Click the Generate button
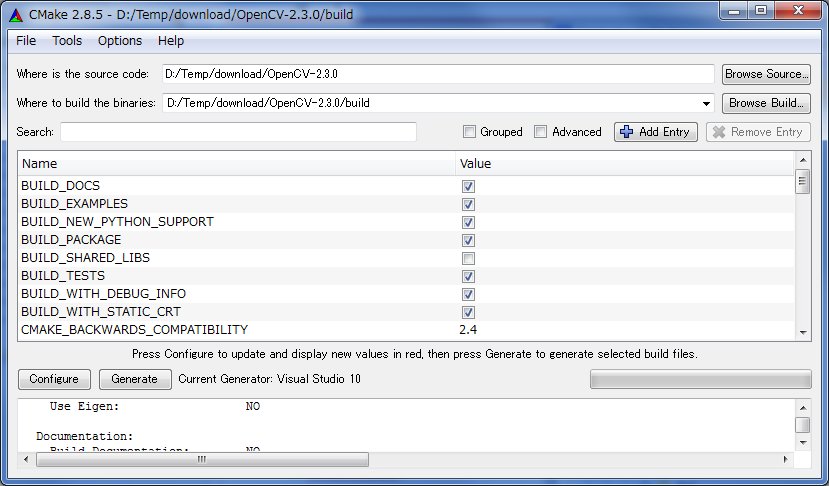 tap(135, 379)
